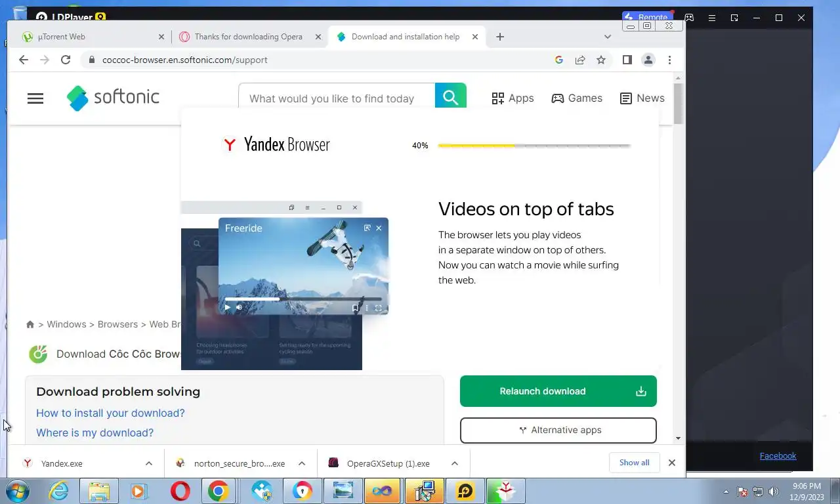Open 'Where is my download?' link
Viewport: 840px width, 504px height.
pos(94,432)
